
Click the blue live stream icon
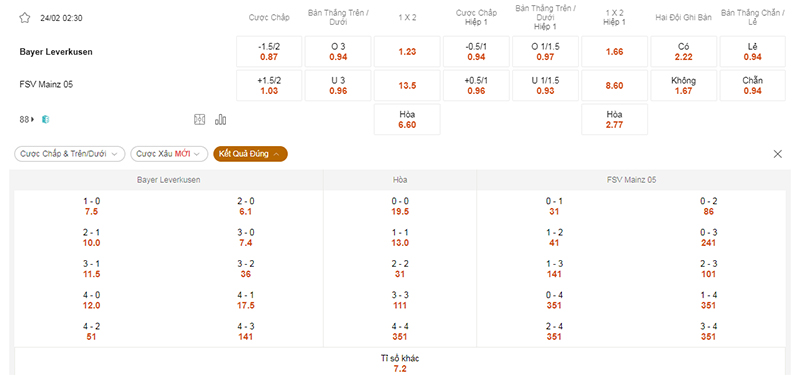tap(46, 120)
